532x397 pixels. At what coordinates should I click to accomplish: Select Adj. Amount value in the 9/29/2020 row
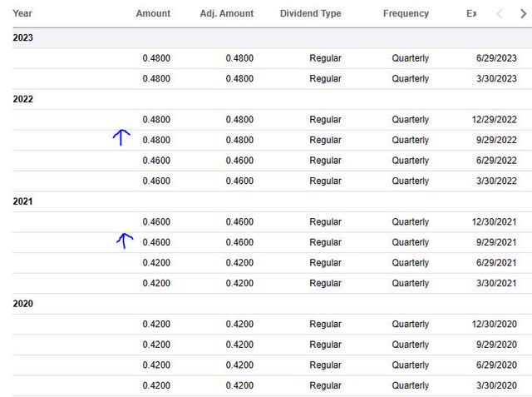pyautogui.click(x=239, y=345)
